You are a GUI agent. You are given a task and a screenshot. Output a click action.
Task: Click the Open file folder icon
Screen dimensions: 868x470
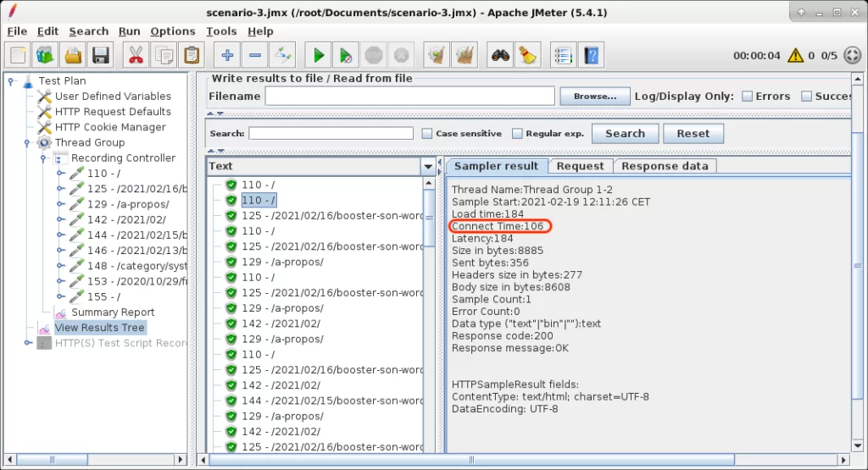click(73, 55)
